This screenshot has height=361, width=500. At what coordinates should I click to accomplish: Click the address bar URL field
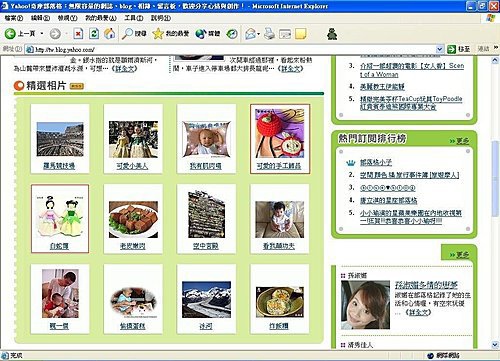(x=231, y=49)
